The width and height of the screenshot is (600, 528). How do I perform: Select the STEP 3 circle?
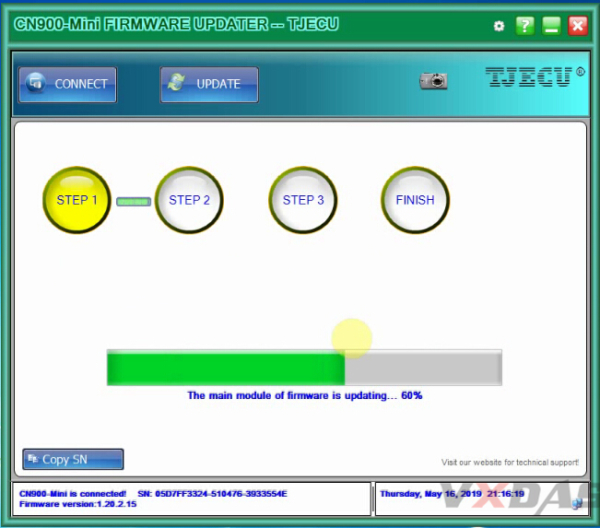[x=303, y=200]
